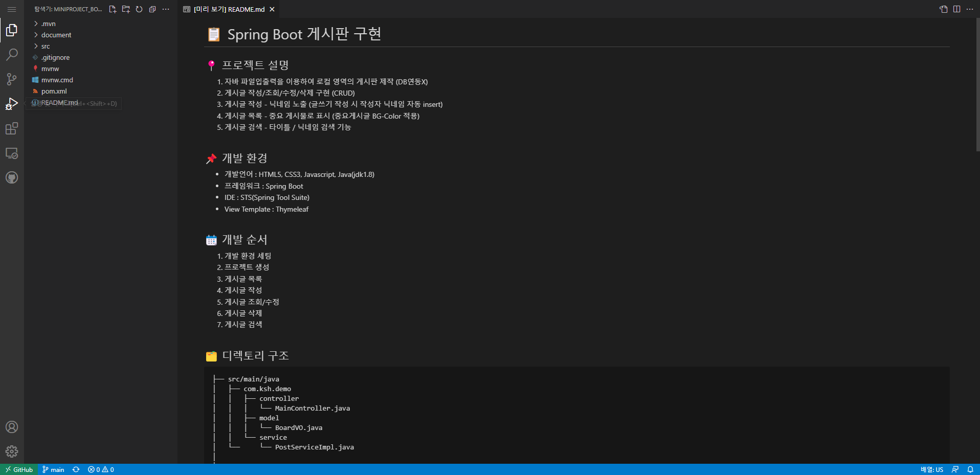Click 'com.ksh.demo' in the directory tree
The height and width of the screenshot is (475, 980).
click(x=267, y=389)
